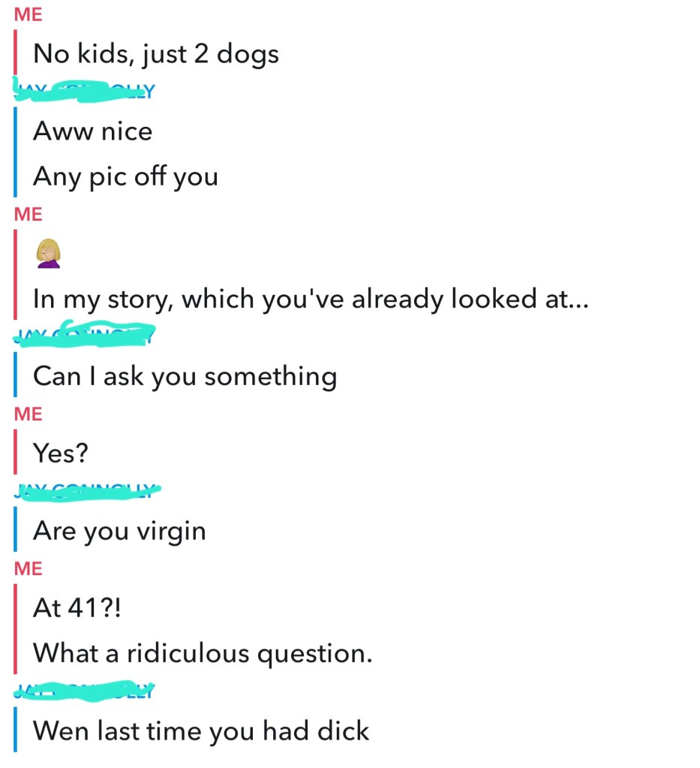Click the "At 41?!" message
The image size is (700, 768).
point(76,607)
